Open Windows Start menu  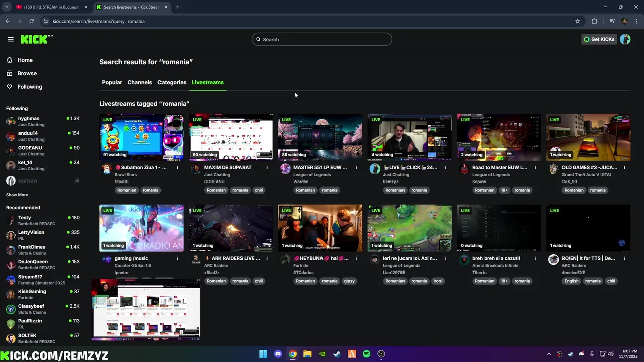[x=263, y=354]
